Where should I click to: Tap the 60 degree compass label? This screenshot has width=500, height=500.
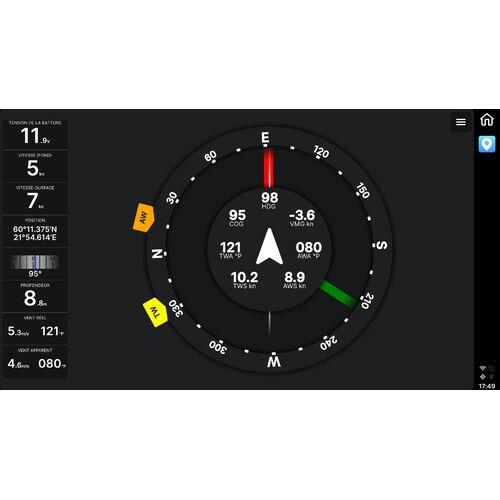tap(210, 156)
